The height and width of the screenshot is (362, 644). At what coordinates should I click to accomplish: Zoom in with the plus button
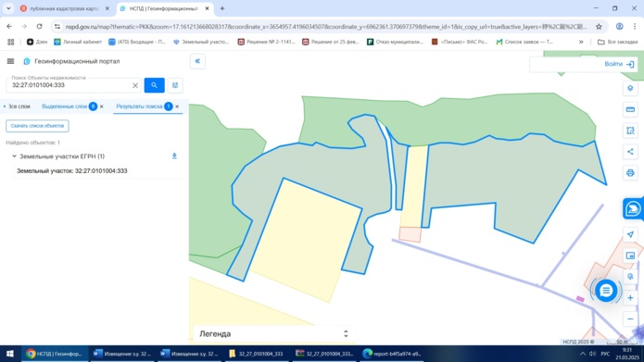tap(630, 297)
